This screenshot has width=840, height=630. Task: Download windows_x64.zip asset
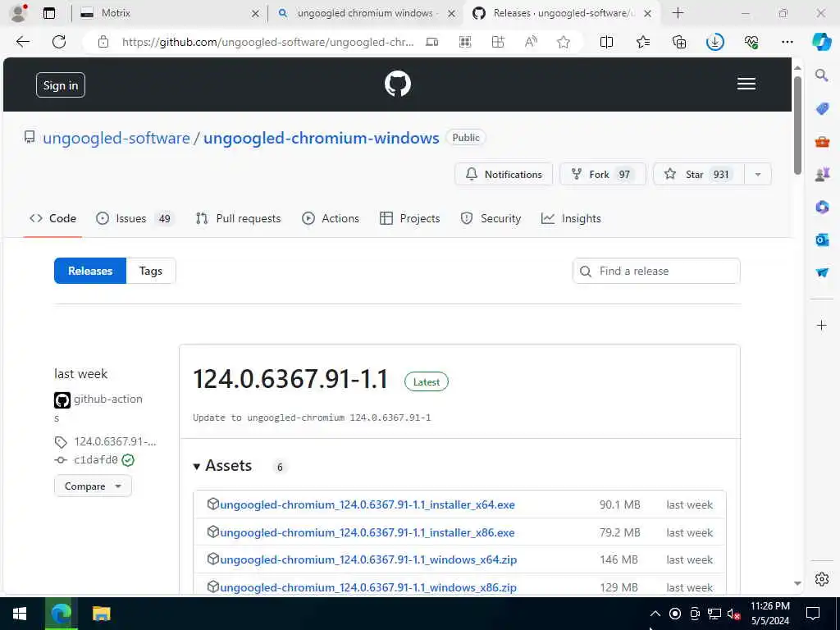368,559
